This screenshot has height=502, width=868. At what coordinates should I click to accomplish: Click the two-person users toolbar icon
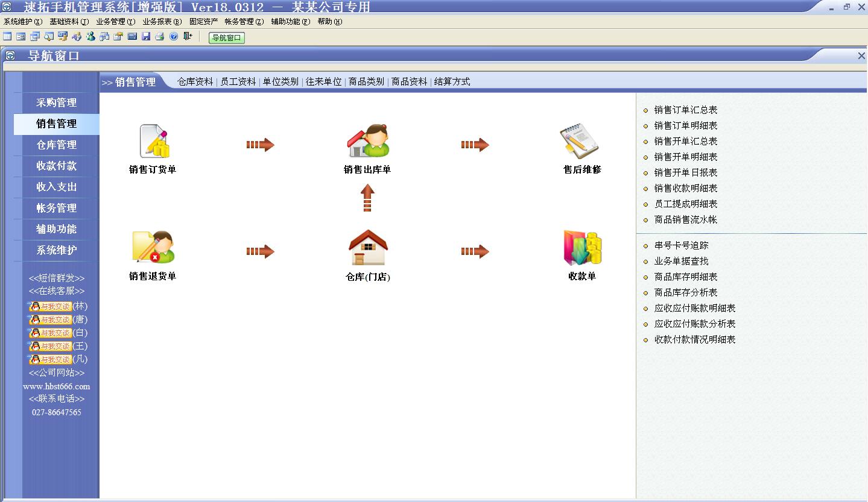pos(90,37)
